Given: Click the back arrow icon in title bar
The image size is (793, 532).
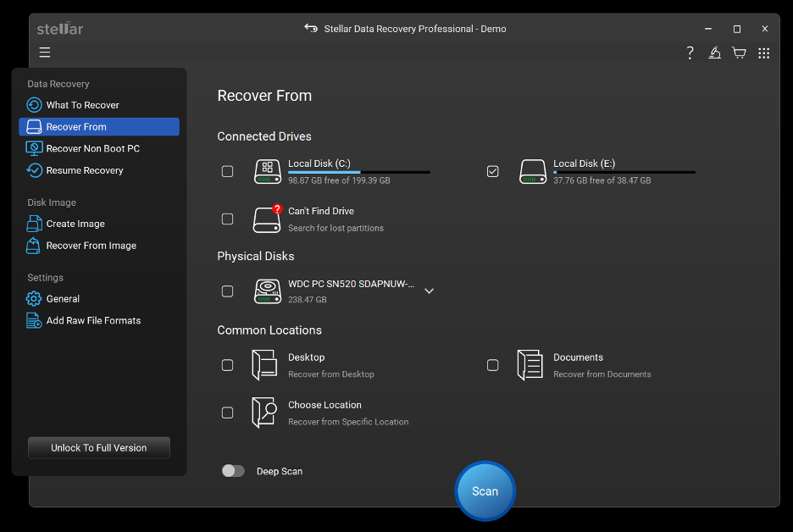Looking at the screenshot, I should (x=311, y=28).
